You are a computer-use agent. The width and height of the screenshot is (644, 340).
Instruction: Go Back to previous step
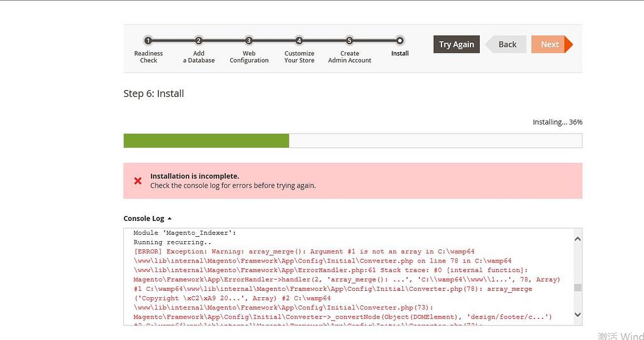tap(506, 45)
